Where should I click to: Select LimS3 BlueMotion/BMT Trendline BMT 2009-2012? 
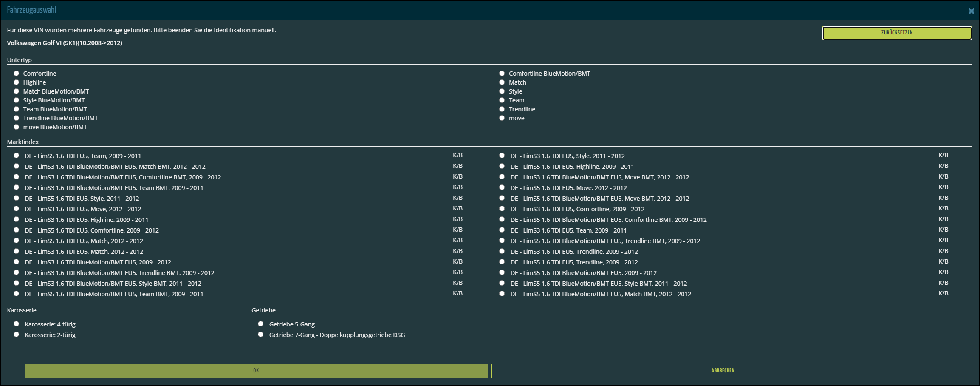tap(17, 272)
